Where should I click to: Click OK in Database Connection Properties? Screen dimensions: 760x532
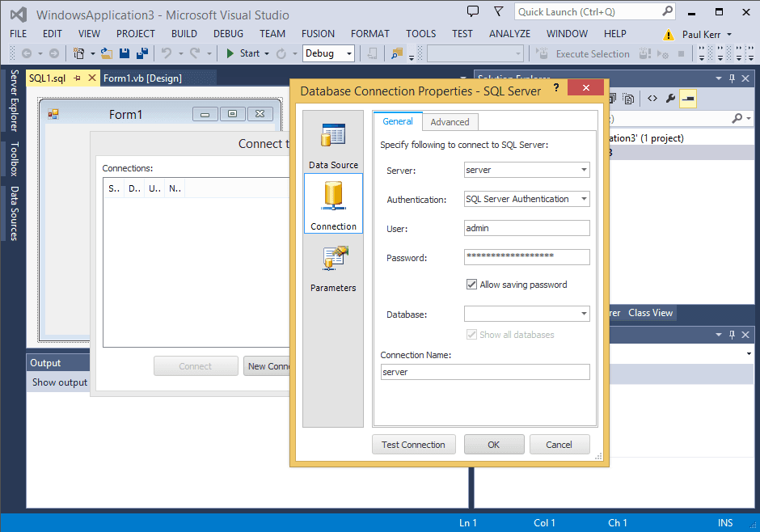pyautogui.click(x=494, y=445)
